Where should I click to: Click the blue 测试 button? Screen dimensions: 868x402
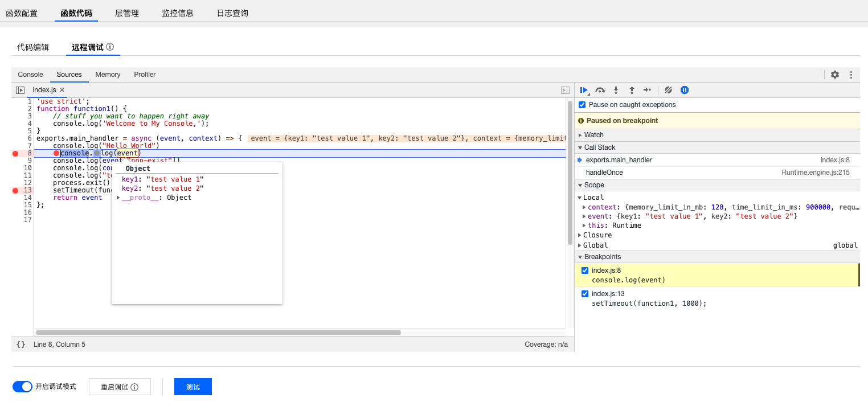(193, 387)
